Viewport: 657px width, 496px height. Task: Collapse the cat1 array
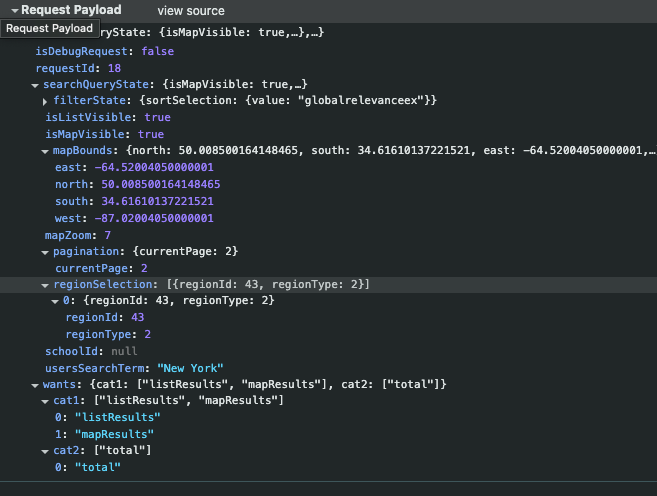[45, 402]
